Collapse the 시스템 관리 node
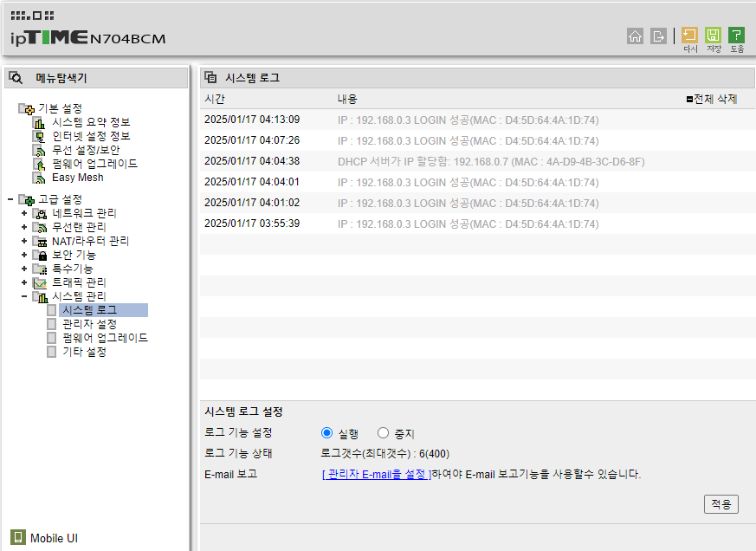Image resolution: width=756 pixels, height=551 pixels. [24, 296]
